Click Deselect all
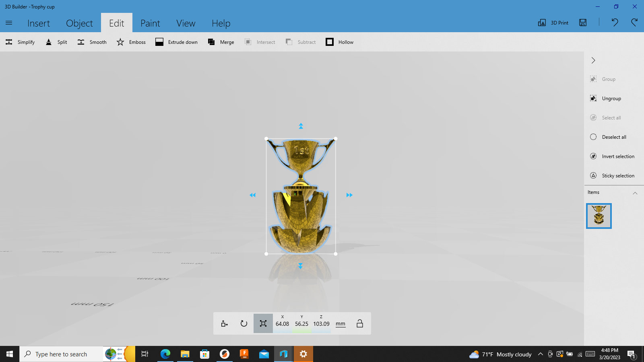Screen dimensions: 644x362 [609, 137]
